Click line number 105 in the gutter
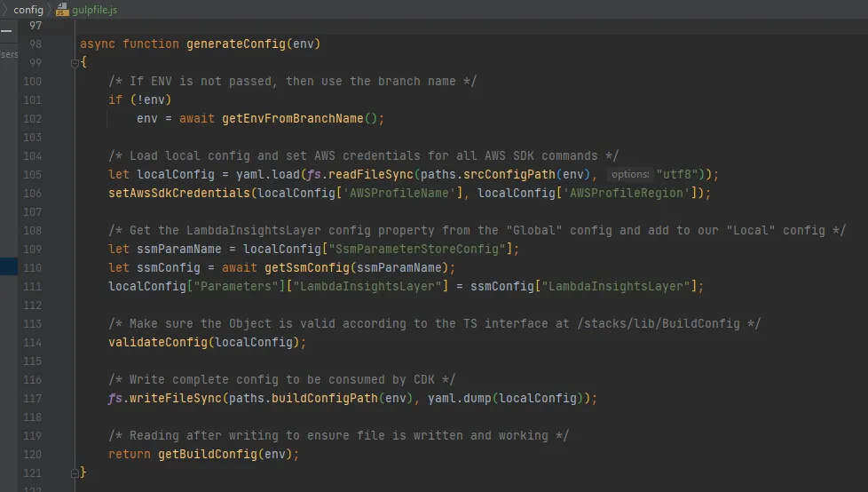 click(x=32, y=174)
